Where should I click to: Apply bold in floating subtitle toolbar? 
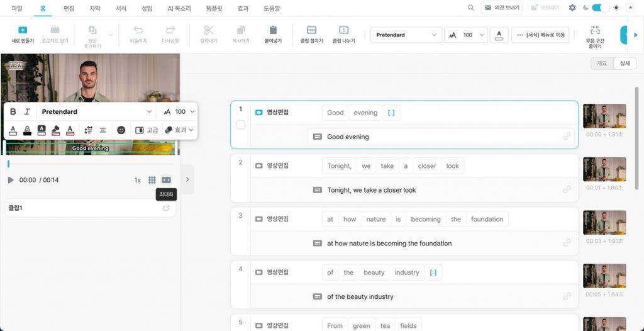[x=13, y=111]
